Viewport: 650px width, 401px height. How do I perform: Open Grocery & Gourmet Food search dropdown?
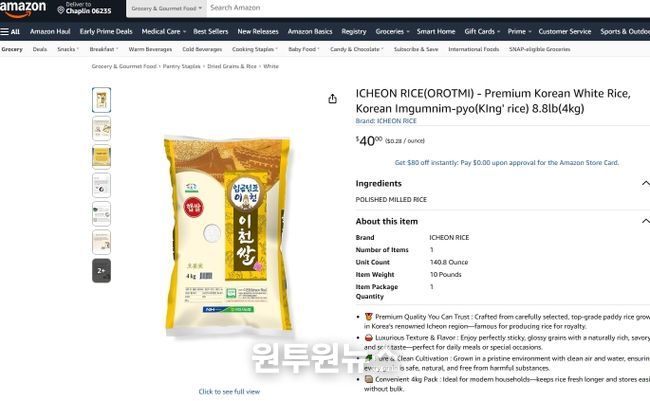point(166,8)
